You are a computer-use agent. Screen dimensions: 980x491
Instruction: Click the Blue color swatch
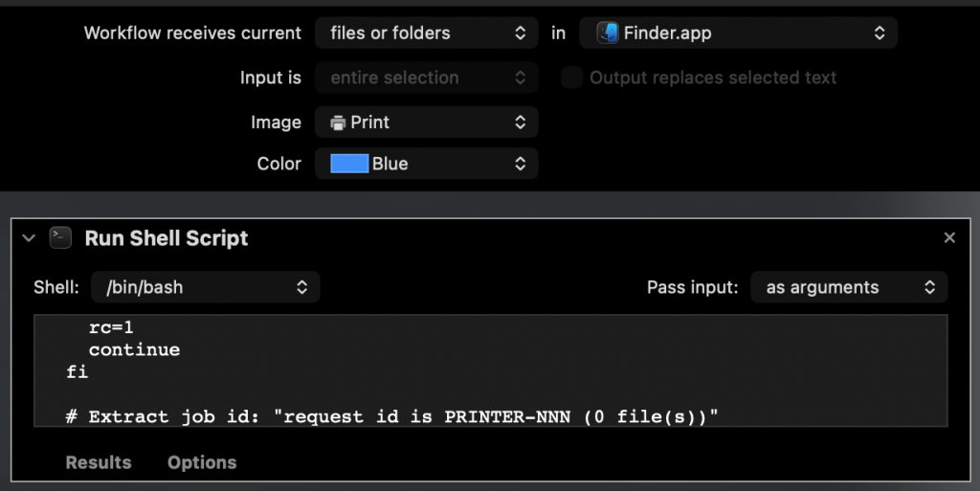pos(349,164)
